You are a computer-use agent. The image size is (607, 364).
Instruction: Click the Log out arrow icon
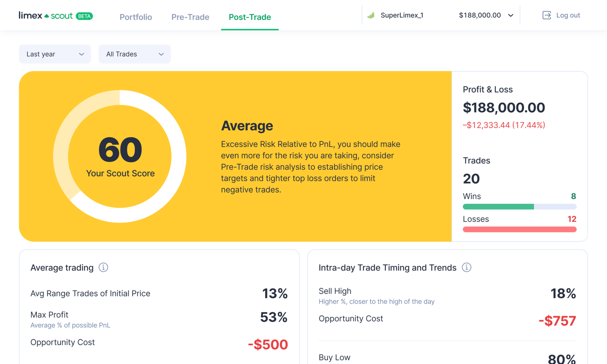click(547, 15)
